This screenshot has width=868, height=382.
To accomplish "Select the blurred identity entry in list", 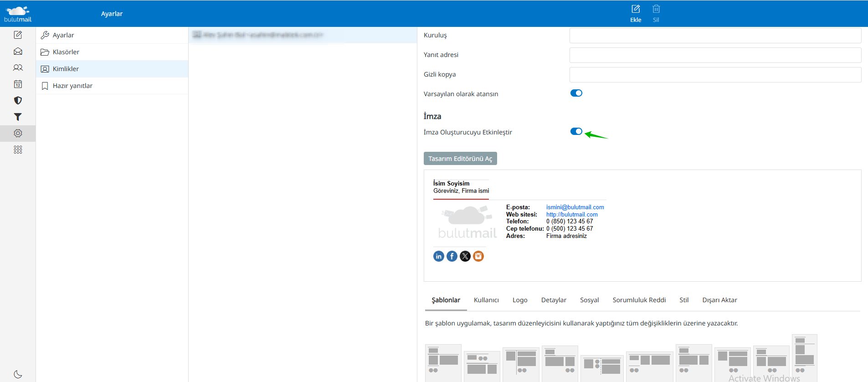I will tap(303, 35).
